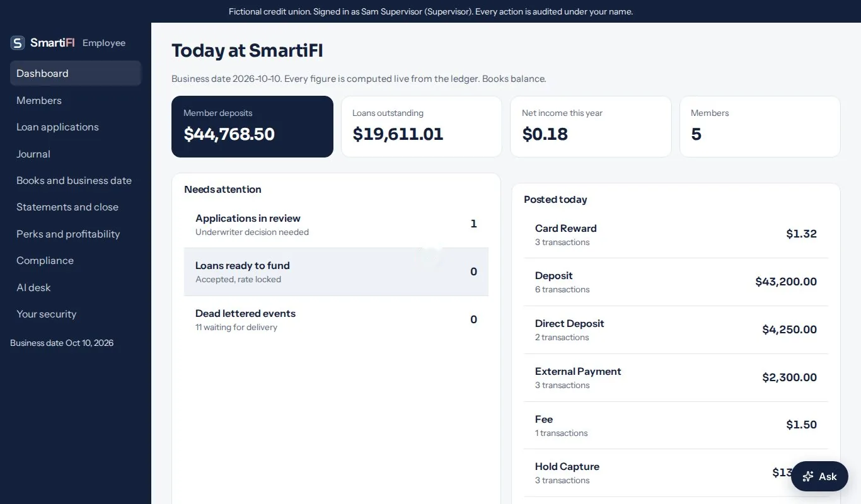861x504 pixels.
Task: Open Applications in review row
Action: [x=336, y=224]
